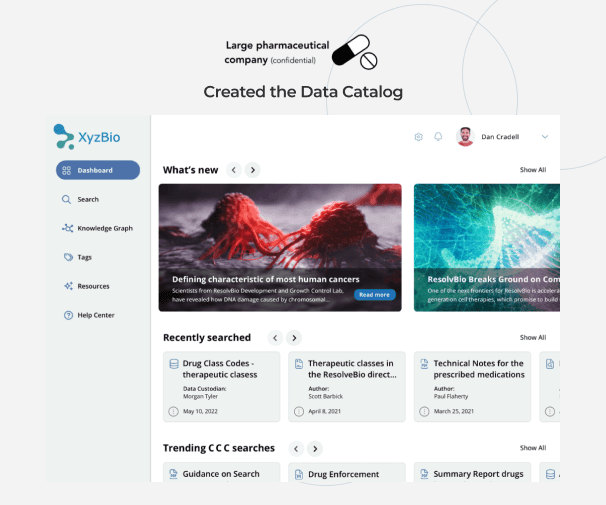The width and height of the screenshot is (606, 505).
Task: Click data custodian Morgan Tyler
Action: click(200, 396)
